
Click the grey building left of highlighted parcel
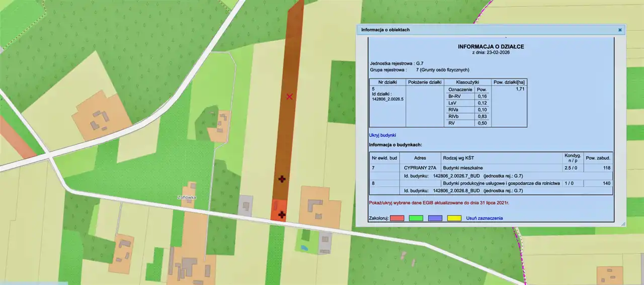pos(245,206)
